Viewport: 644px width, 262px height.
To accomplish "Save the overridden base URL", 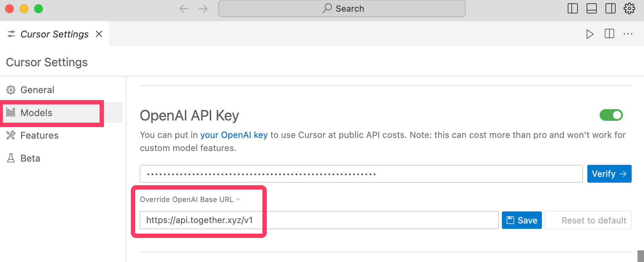I will [522, 220].
